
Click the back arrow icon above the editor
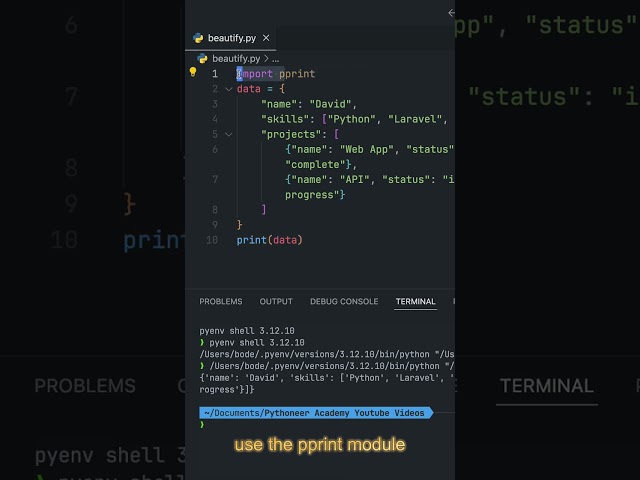[x=451, y=13]
